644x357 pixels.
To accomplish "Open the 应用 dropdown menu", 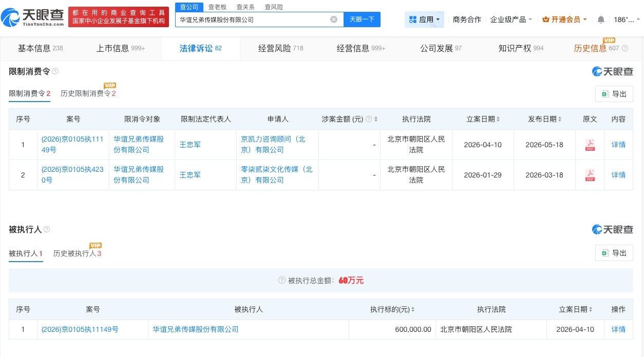I will pos(424,19).
